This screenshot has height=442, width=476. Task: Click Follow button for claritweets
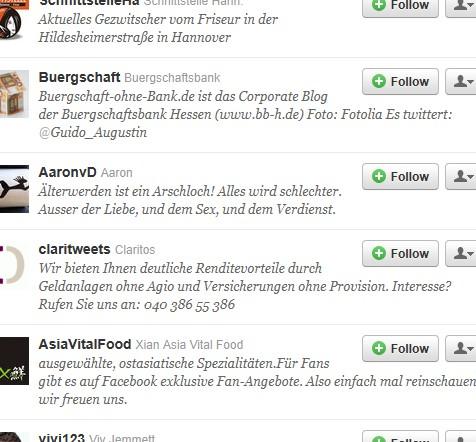pyautogui.click(x=400, y=254)
